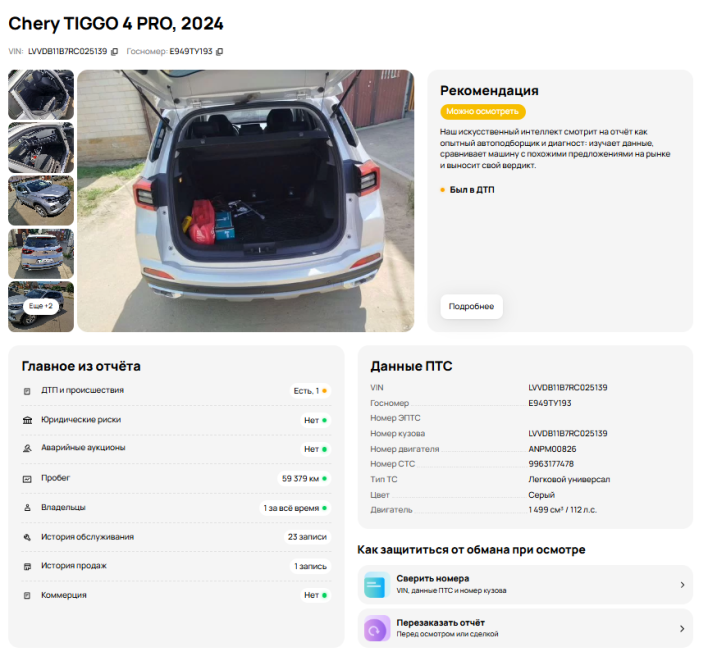Viewport: 708px width, 670px height.
Task: Copy the VIN number using copy icon
Action: point(115,51)
